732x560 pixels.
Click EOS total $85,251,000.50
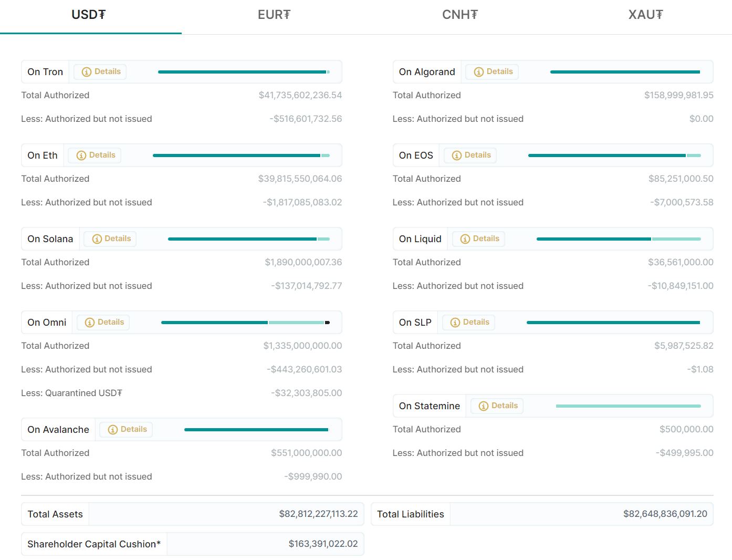(681, 179)
